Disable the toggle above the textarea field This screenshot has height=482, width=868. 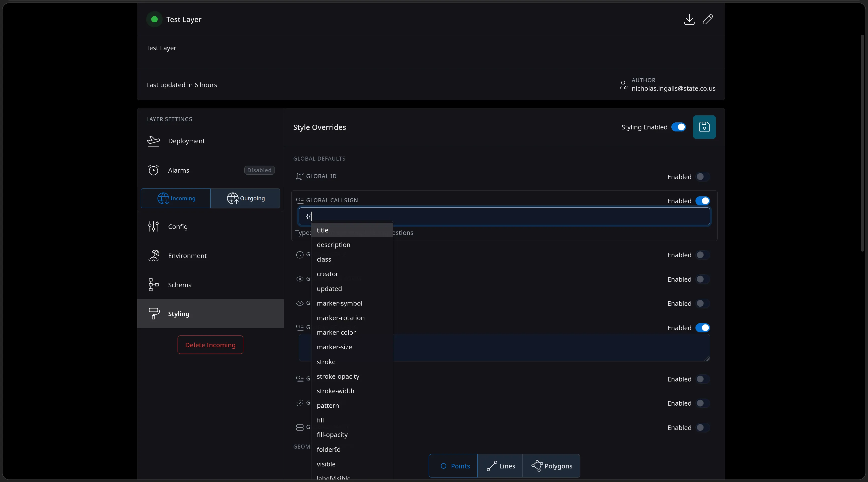(702, 328)
